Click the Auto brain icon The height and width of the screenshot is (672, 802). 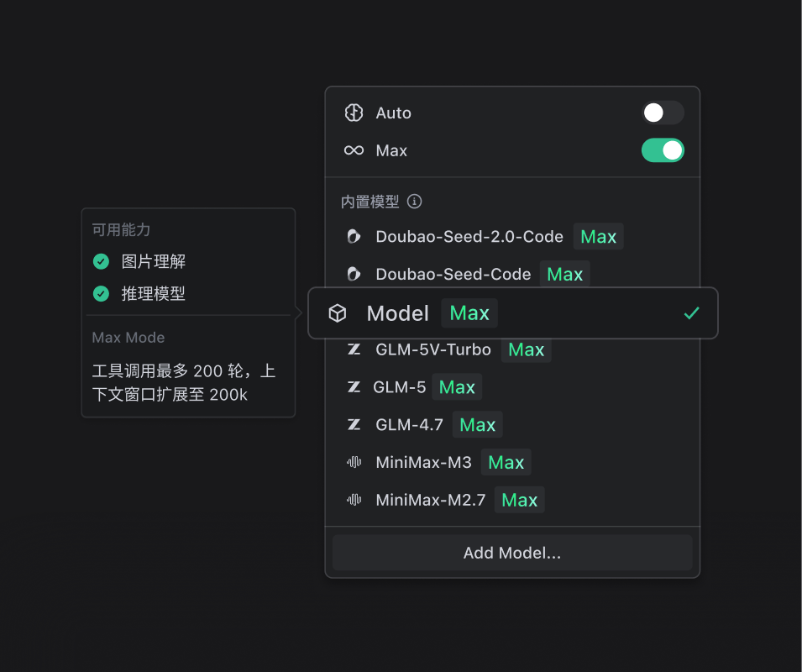click(x=354, y=113)
